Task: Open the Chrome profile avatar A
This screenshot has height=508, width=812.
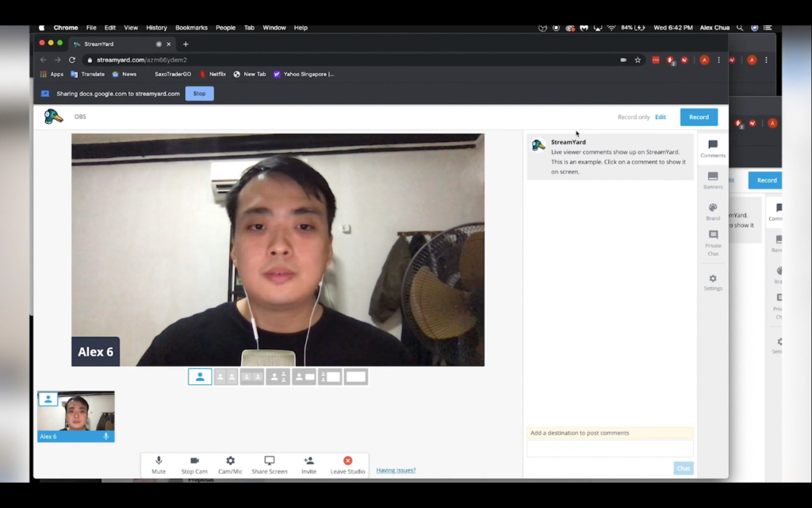Action: [x=704, y=60]
